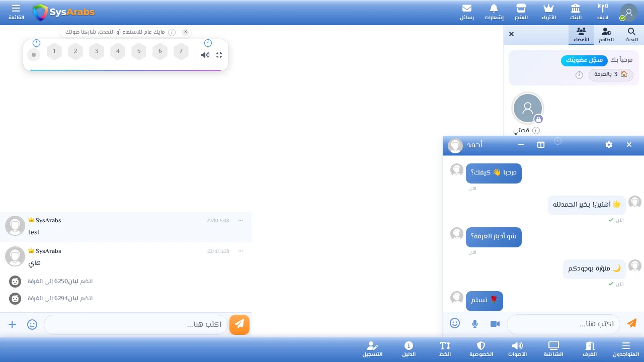Click microphone icon in أحمد chat
644x362 pixels.
coord(475,323)
